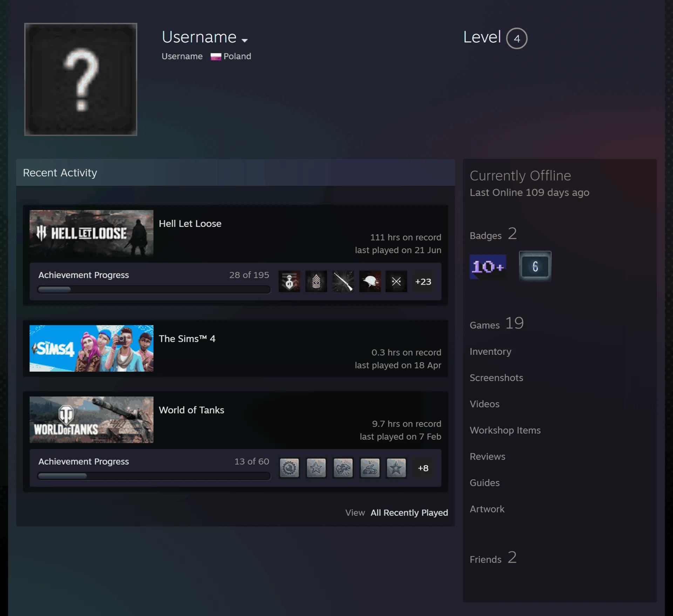Click the crossed swords Hell Let Loose achievement
Viewport: 673px width, 616px height.
(396, 281)
